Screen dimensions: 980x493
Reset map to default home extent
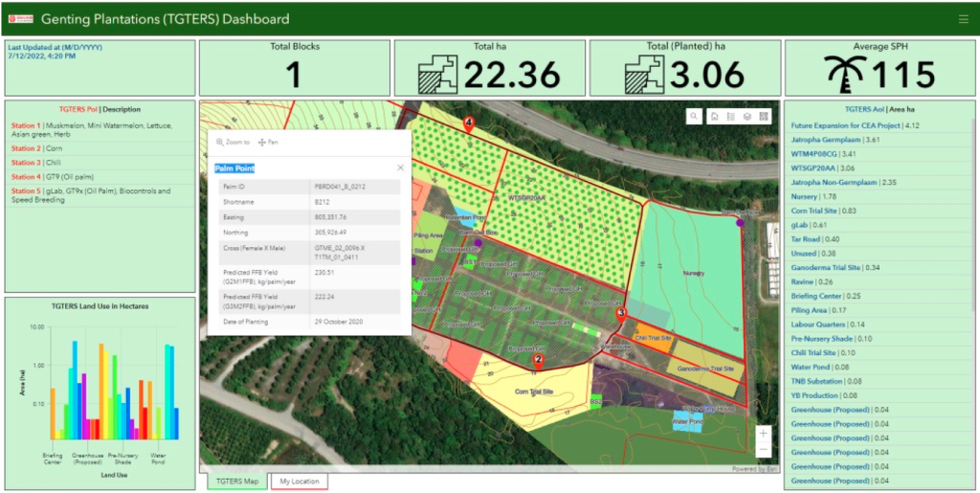point(714,116)
